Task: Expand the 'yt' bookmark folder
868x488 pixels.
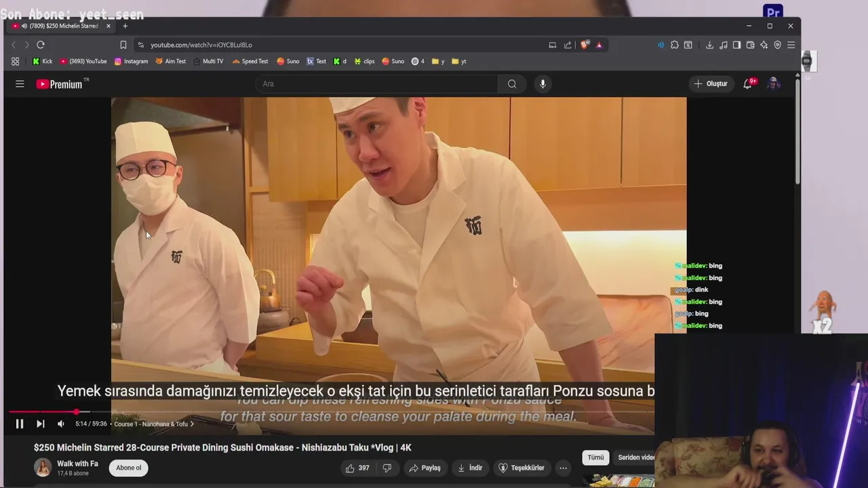Action: point(459,61)
